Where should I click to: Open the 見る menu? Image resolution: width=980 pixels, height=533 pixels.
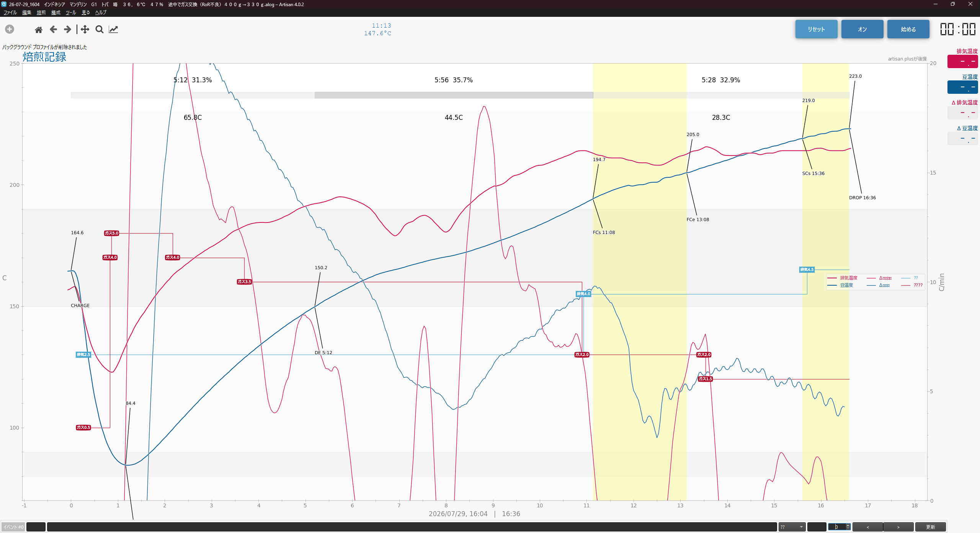(x=86, y=13)
